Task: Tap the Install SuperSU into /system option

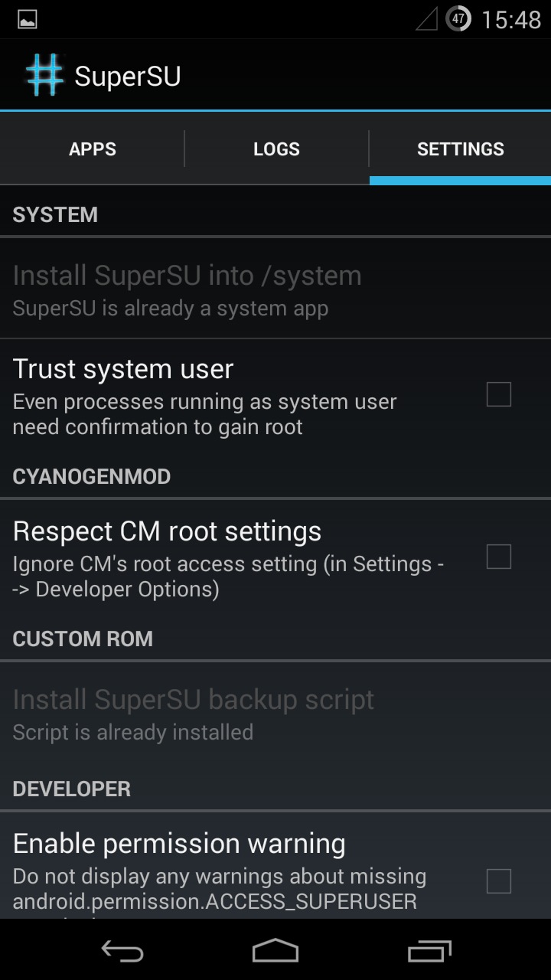Action: tap(275, 289)
